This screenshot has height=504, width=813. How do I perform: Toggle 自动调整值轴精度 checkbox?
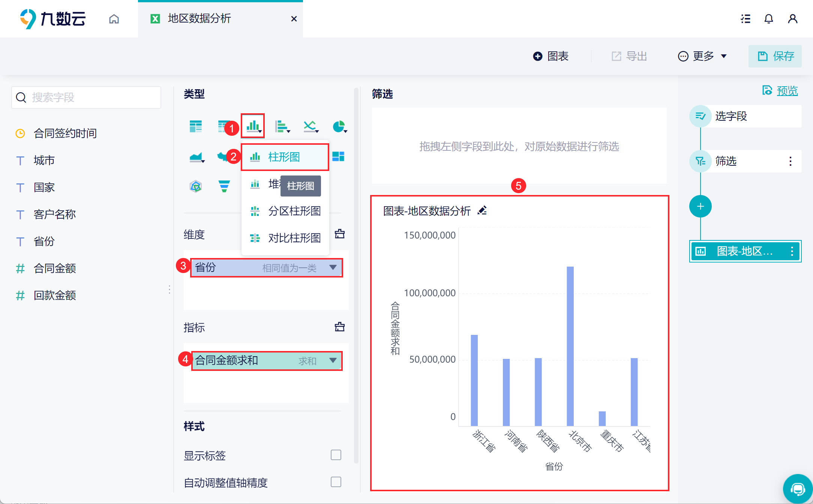click(336, 482)
